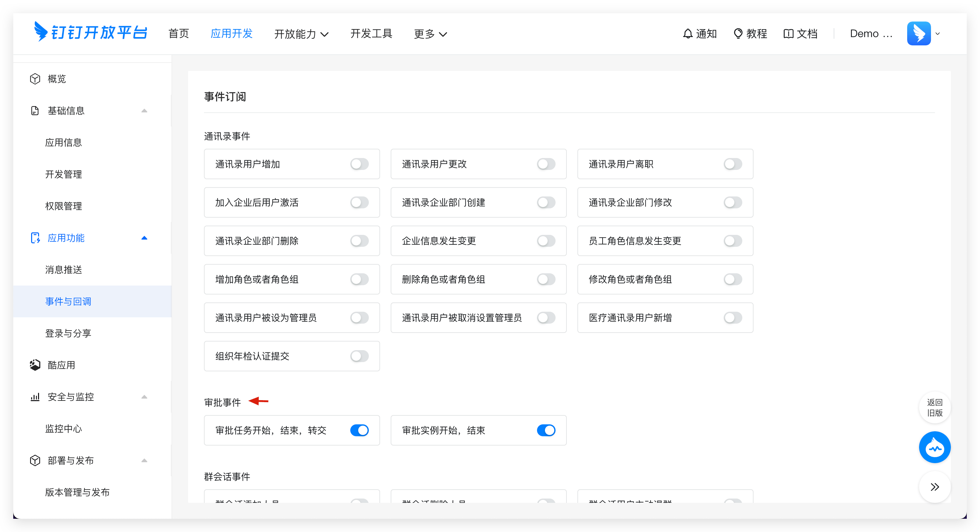The height and width of the screenshot is (532, 980).
Task: Select the 应用开发 tab
Action: coord(231,33)
